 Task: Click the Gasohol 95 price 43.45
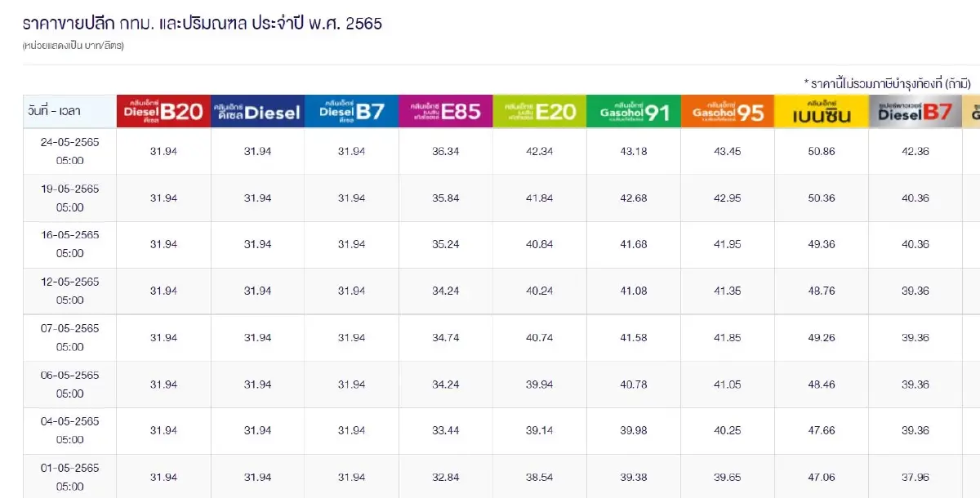(728, 151)
